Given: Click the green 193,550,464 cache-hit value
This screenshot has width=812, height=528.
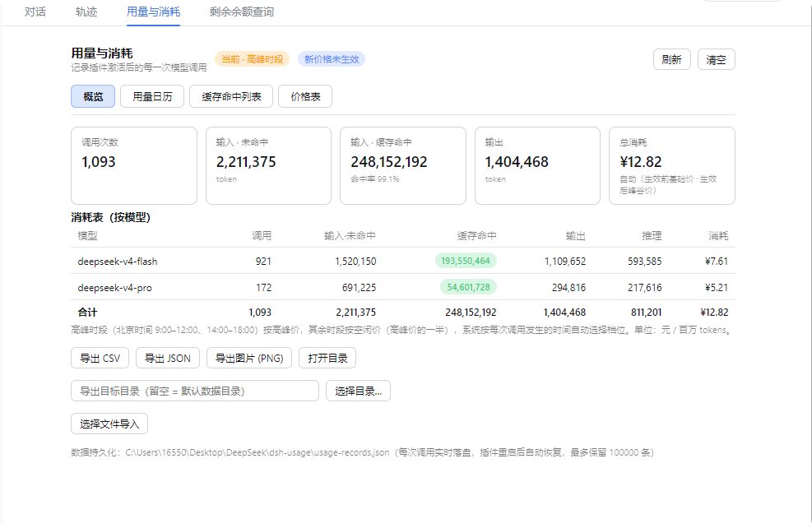Looking at the screenshot, I should click(466, 261).
